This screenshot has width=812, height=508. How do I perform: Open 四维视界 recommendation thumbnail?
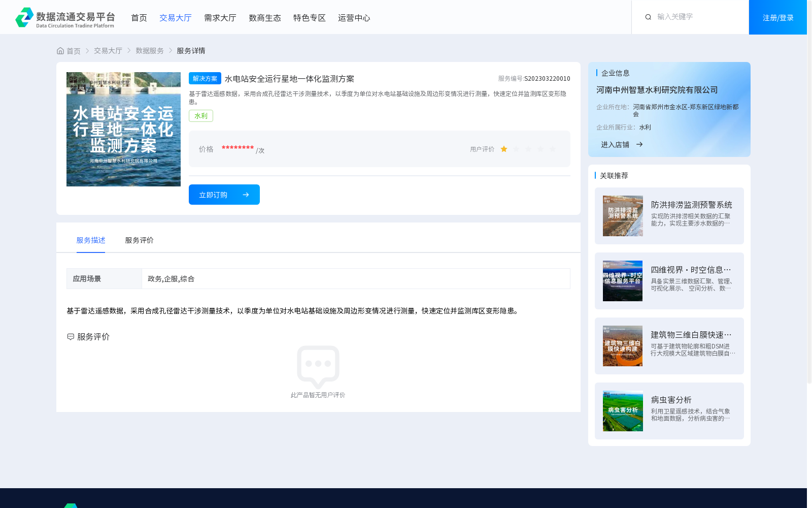pos(623,281)
